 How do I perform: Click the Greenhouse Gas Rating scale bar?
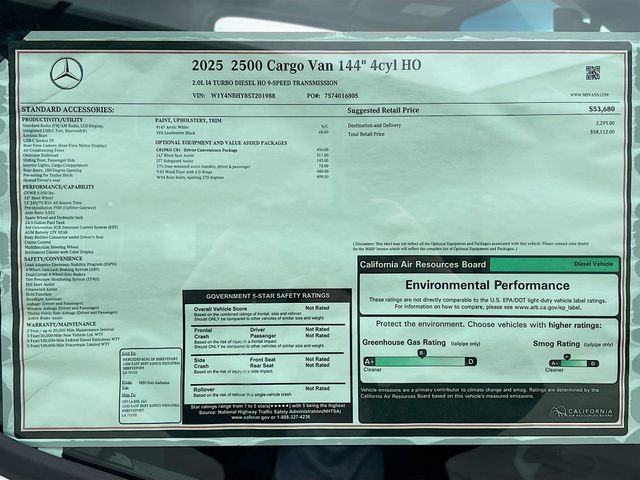[x=420, y=361]
